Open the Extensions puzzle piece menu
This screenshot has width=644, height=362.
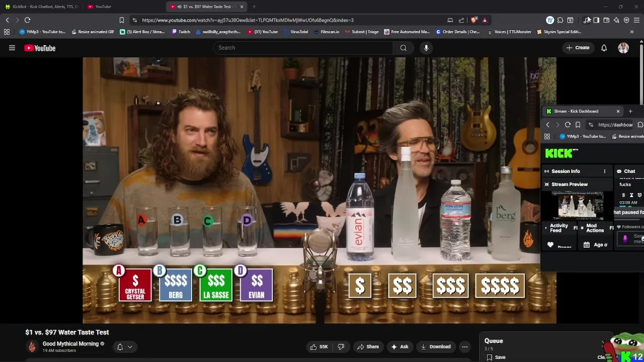pos(560,20)
